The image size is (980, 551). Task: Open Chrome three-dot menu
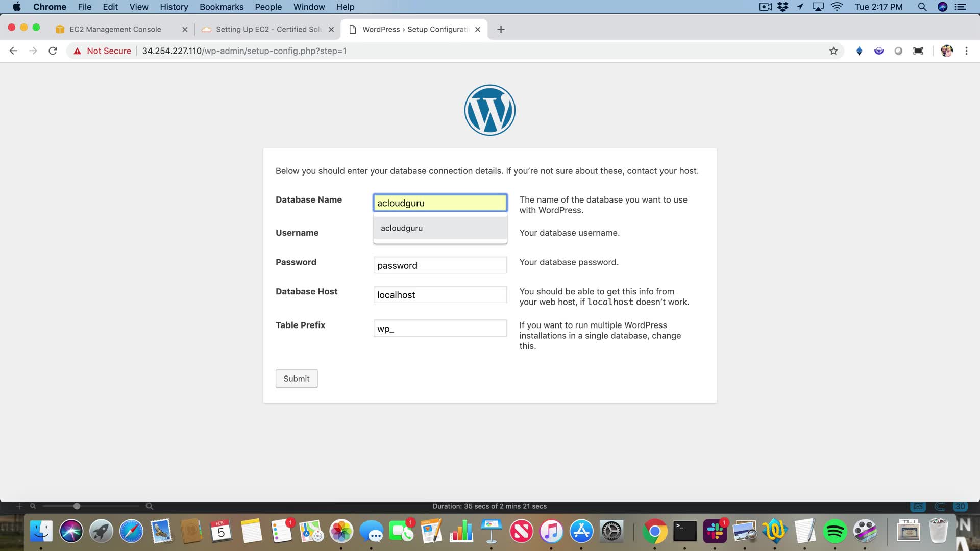click(x=966, y=51)
